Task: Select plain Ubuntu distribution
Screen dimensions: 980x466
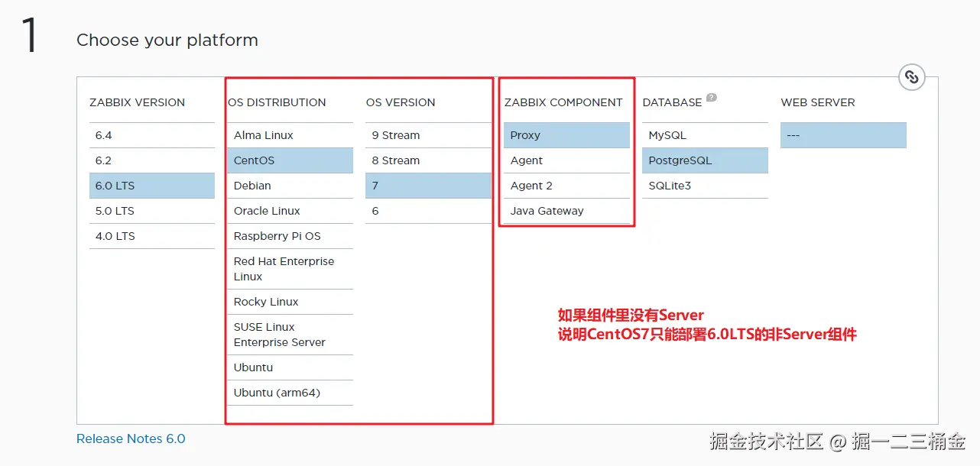Action: pos(290,367)
